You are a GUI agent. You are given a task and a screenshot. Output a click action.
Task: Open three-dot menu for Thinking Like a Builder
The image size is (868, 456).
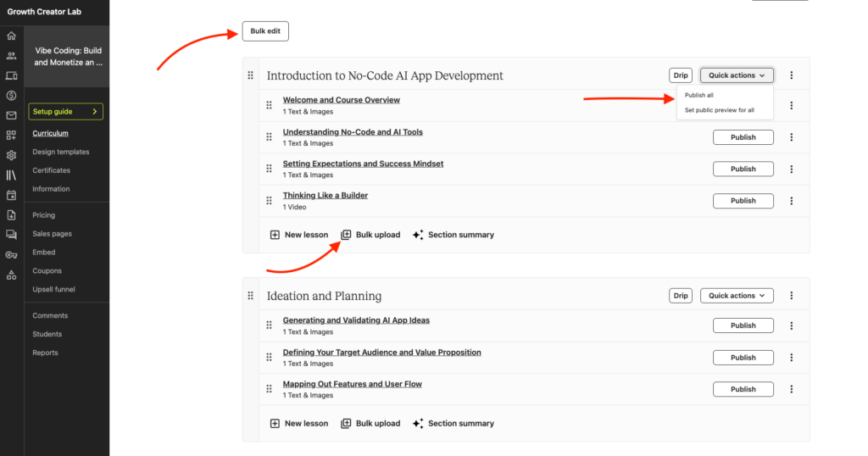[791, 201]
